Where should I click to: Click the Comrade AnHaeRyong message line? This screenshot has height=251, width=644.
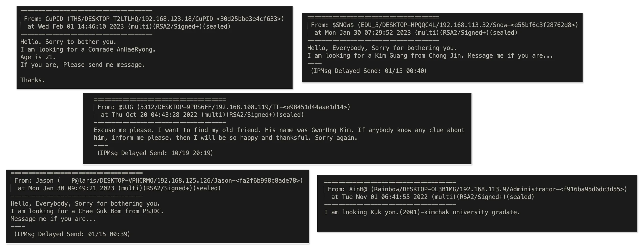pyautogui.click(x=88, y=49)
